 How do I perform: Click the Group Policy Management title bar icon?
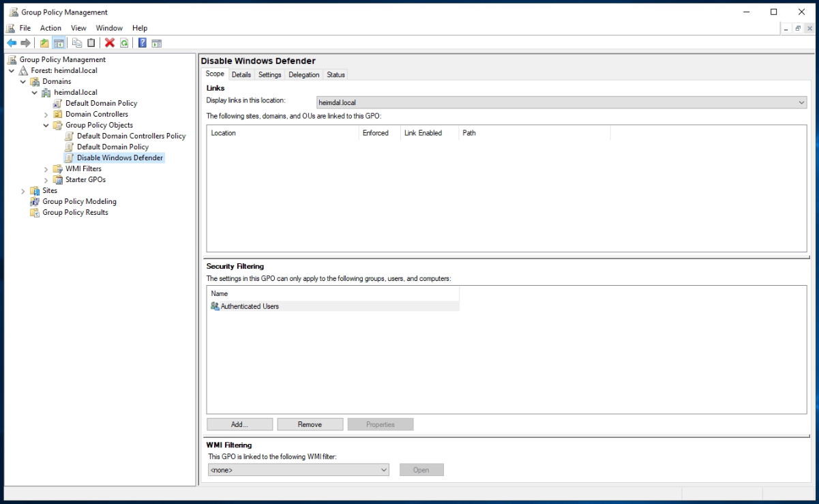(x=13, y=12)
